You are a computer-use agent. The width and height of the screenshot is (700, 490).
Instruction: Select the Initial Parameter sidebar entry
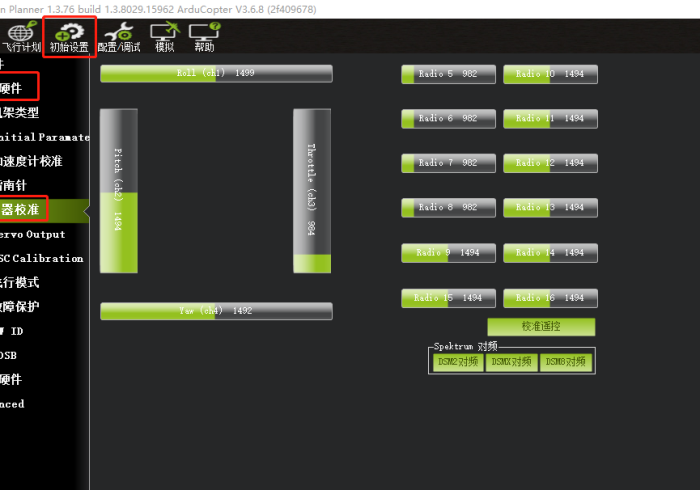pos(45,137)
